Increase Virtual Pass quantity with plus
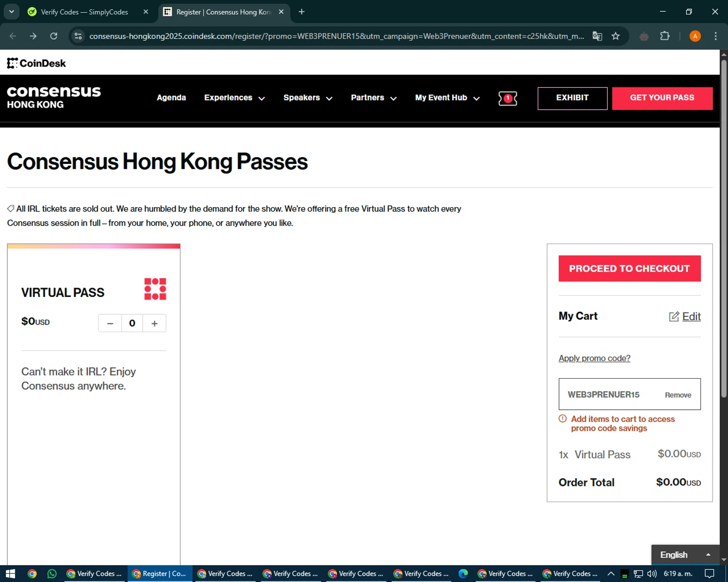Screen dimensions: 728x582 pos(154,323)
